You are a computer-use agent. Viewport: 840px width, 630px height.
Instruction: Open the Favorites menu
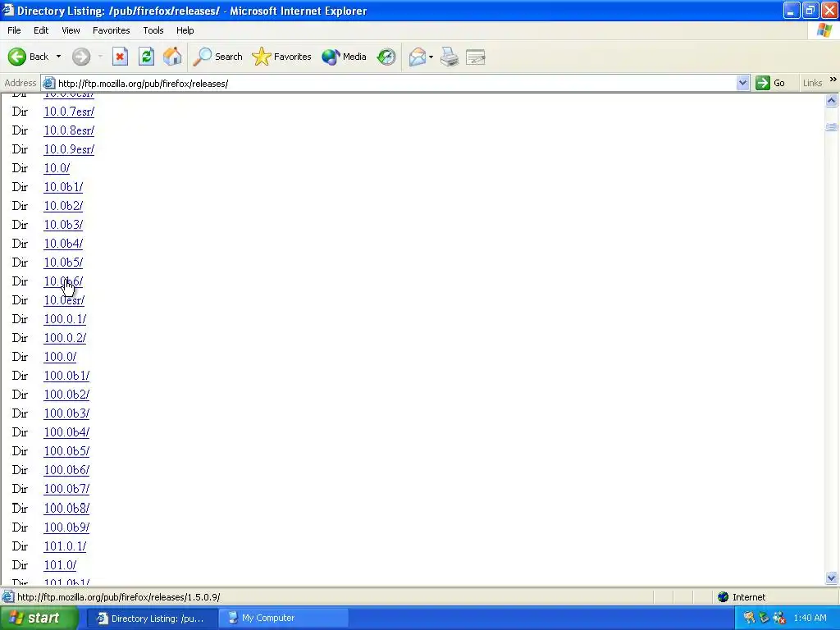point(112,30)
